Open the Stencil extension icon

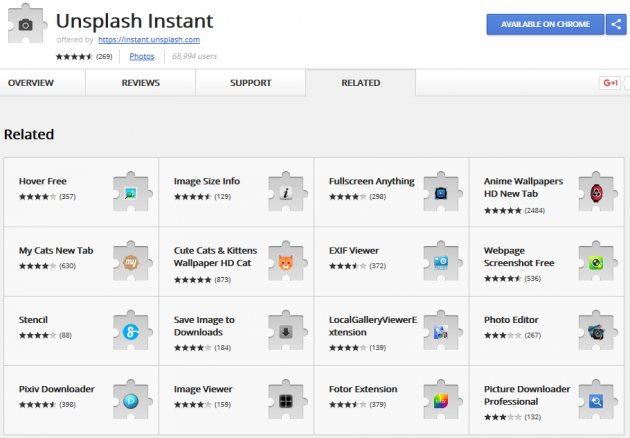click(130, 332)
